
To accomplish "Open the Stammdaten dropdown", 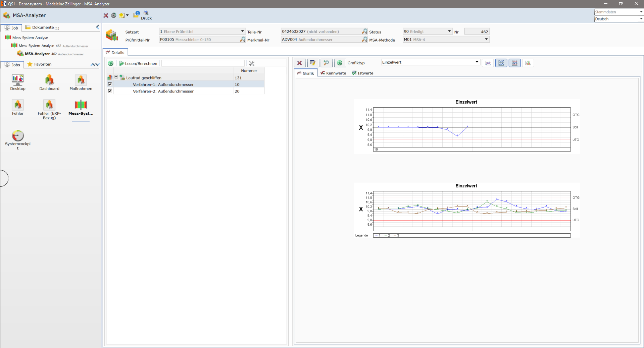I will pos(641,12).
